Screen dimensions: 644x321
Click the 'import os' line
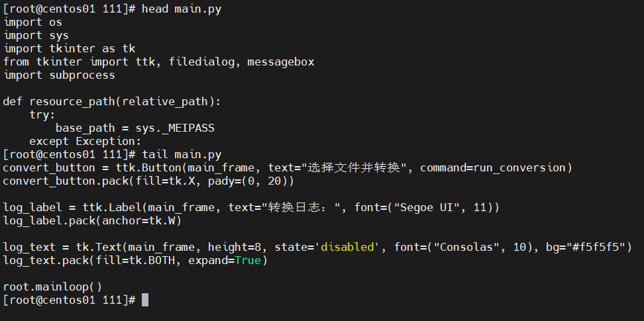click(32, 22)
